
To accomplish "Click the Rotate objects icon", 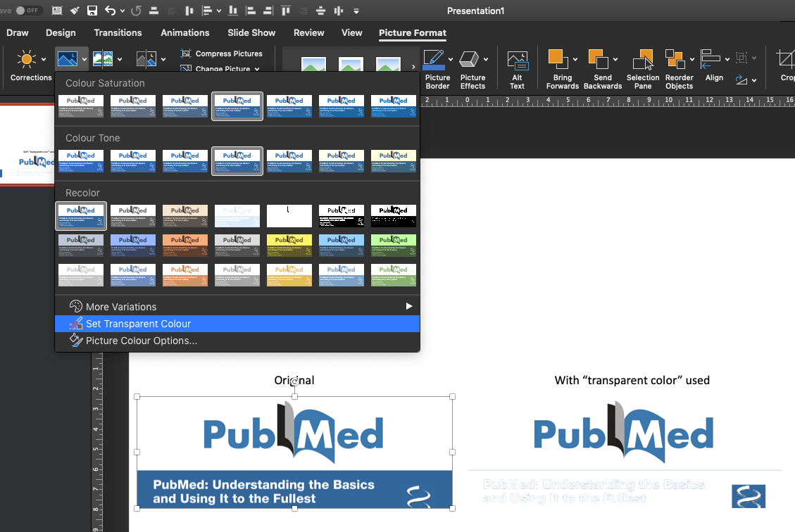I will pos(741,80).
